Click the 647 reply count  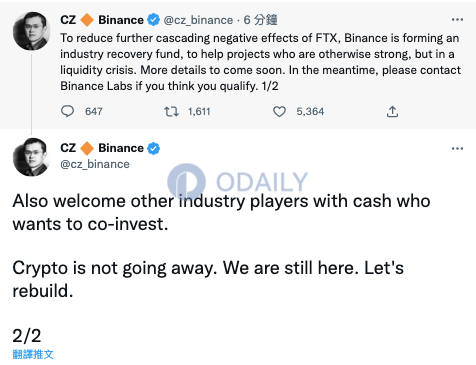[94, 111]
